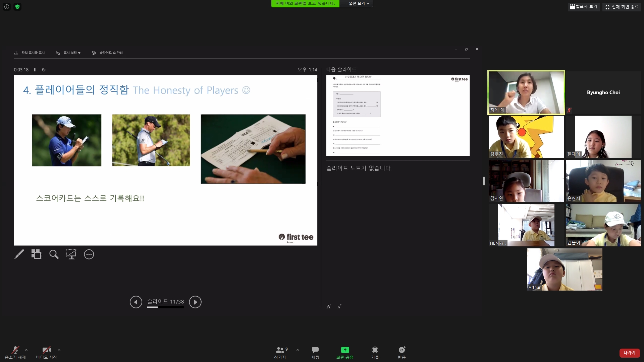644x362 pixels.
Task: Select the pen and laser pointer tool
Action: [x=19, y=254]
